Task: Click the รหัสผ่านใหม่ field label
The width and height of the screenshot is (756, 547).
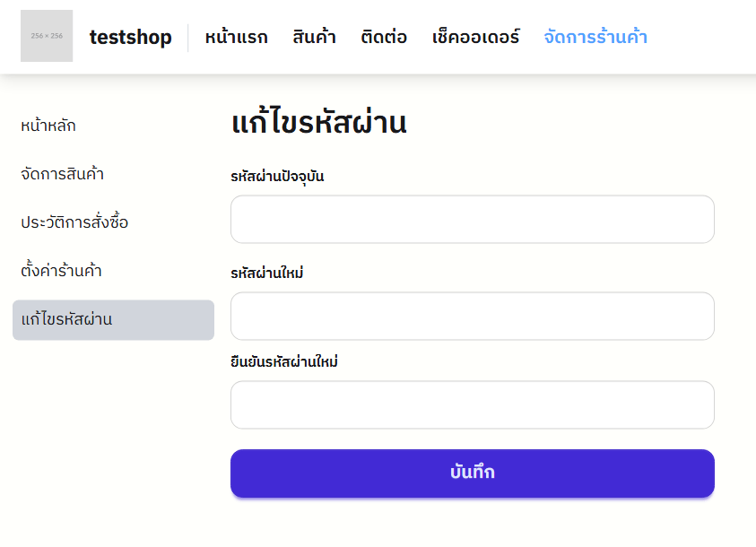Action: click(x=266, y=273)
